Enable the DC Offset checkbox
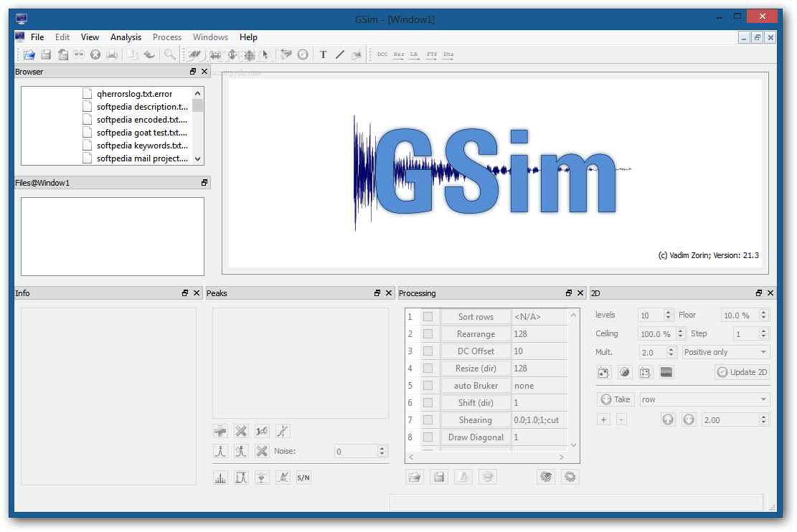 click(428, 351)
